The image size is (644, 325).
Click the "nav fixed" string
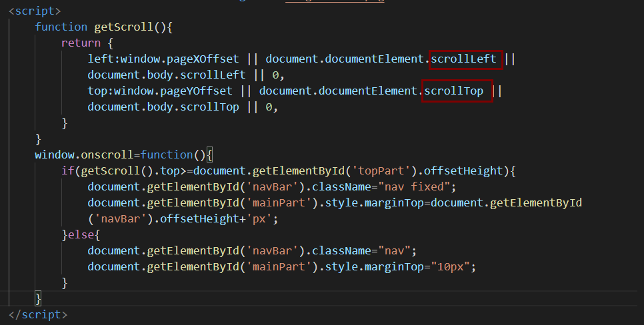414,187
